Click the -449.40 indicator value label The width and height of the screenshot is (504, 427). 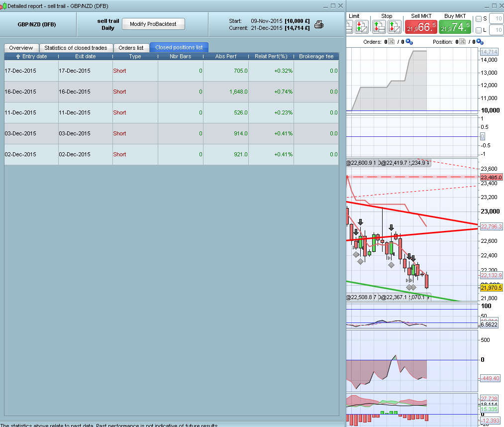pos(490,378)
